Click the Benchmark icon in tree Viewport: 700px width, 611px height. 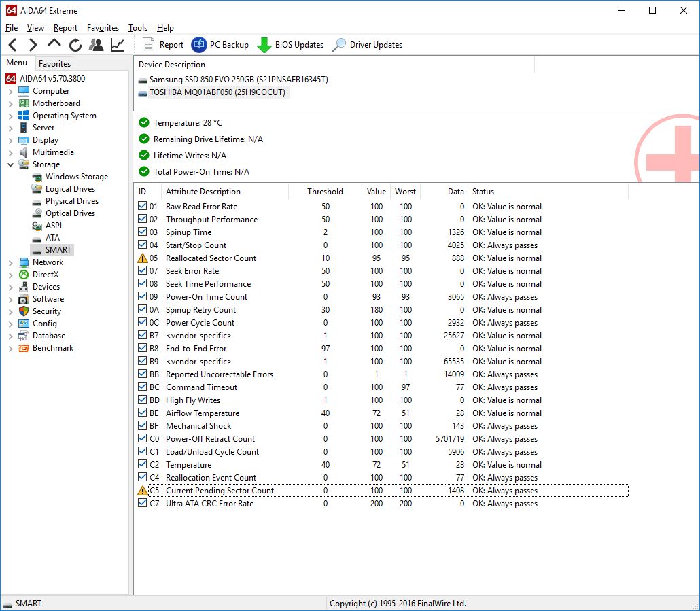[24, 348]
